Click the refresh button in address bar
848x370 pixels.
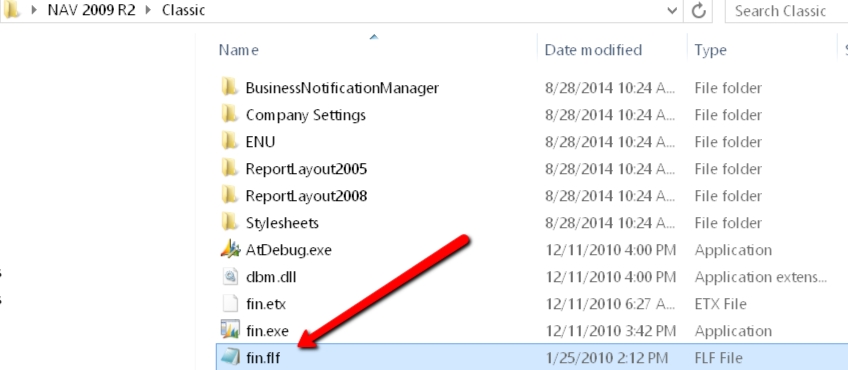pos(699,11)
